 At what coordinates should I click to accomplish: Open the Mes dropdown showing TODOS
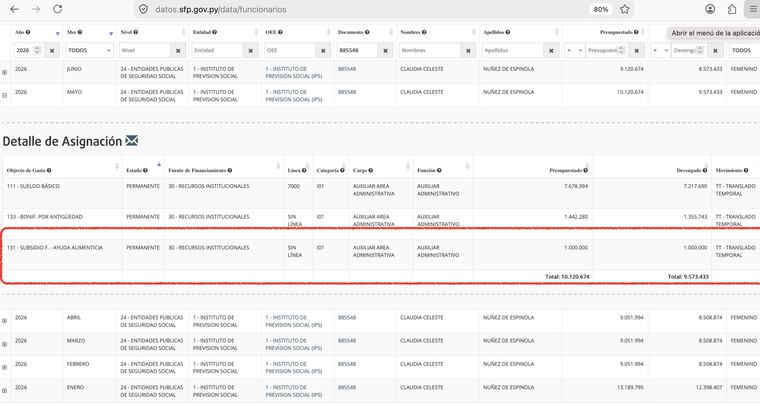coord(90,50)
